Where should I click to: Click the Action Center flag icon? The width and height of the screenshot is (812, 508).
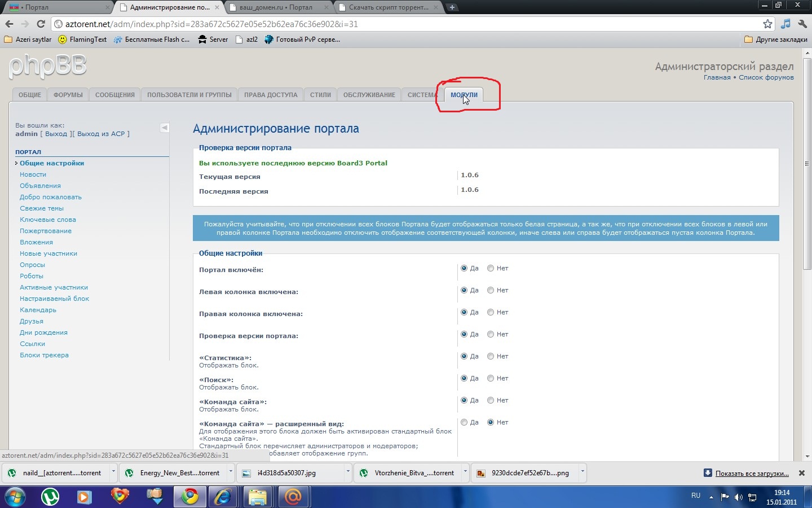pos(725,497)
